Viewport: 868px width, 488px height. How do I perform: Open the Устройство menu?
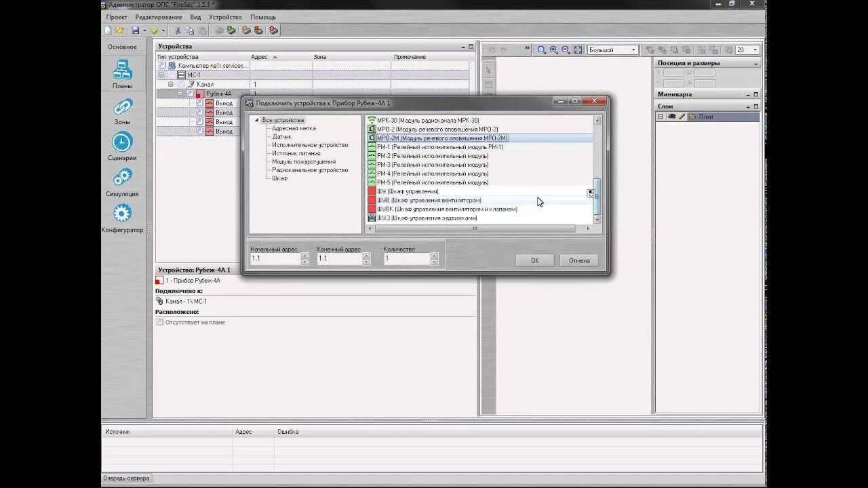pyautogui.click(x=225, y=17)
